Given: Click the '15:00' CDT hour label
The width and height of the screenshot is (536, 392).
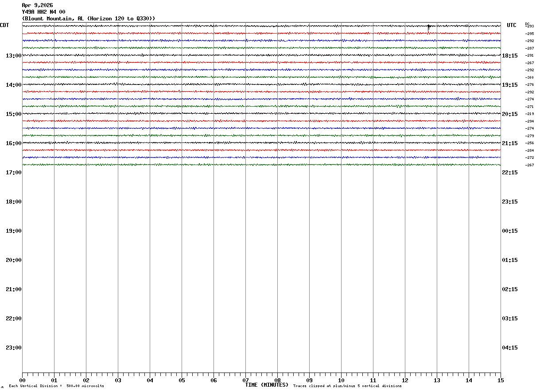Looking at the screenshot, I should [x=14, y=114].
